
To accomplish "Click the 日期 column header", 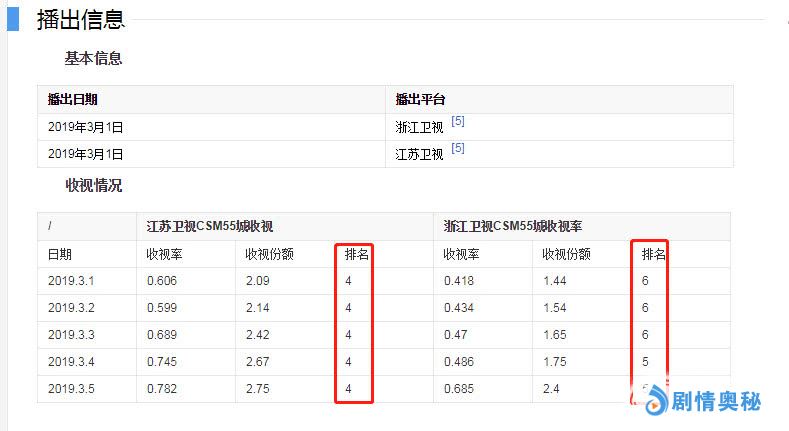I will click(60, 254).
